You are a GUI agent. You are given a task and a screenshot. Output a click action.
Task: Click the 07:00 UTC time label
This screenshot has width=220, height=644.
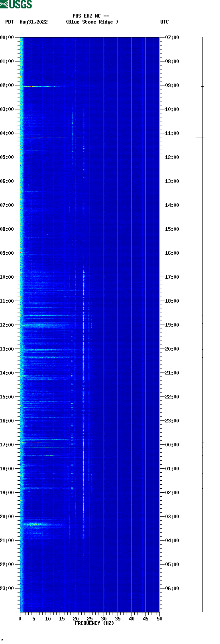coord(172,38)
